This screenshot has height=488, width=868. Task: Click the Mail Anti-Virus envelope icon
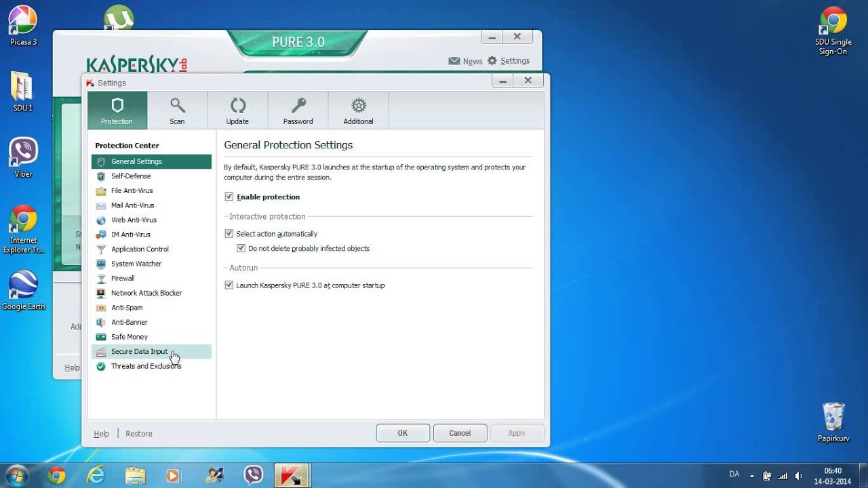click(101, 205)
